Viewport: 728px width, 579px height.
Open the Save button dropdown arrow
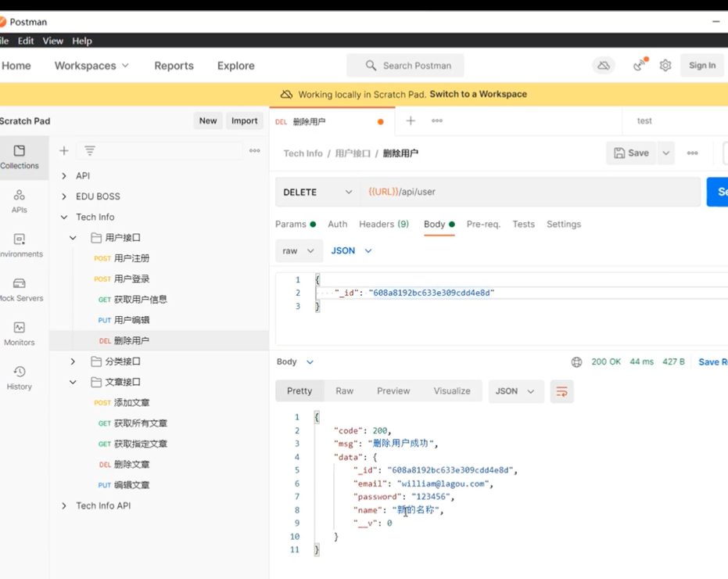pyautogui.click(x=665, y=153)
